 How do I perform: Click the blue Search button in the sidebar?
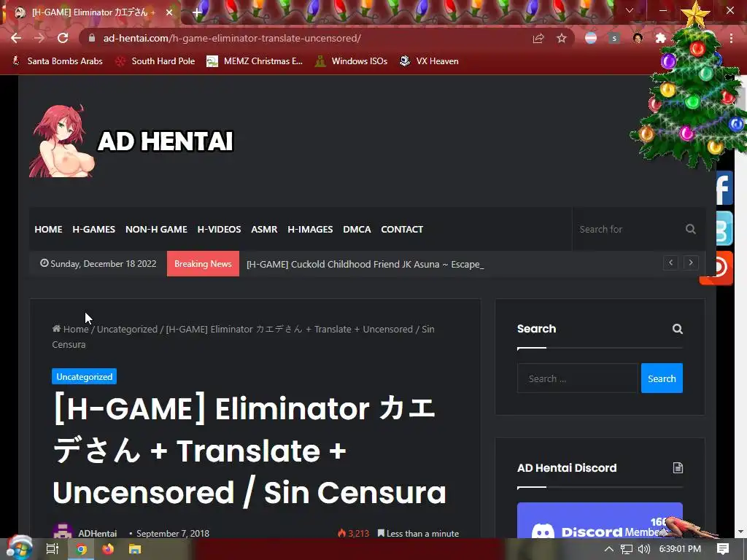click(662, 378)
